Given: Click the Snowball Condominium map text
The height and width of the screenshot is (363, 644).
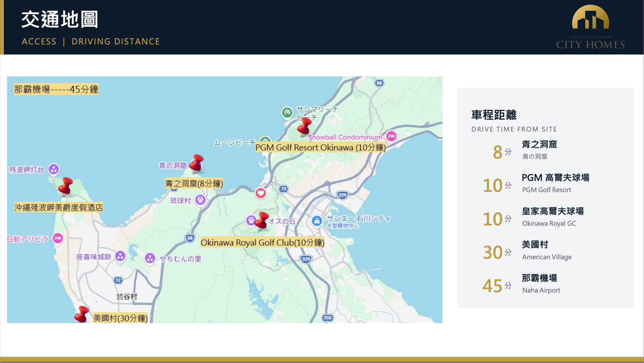Looking at the screenshot, I should point(345,137).
